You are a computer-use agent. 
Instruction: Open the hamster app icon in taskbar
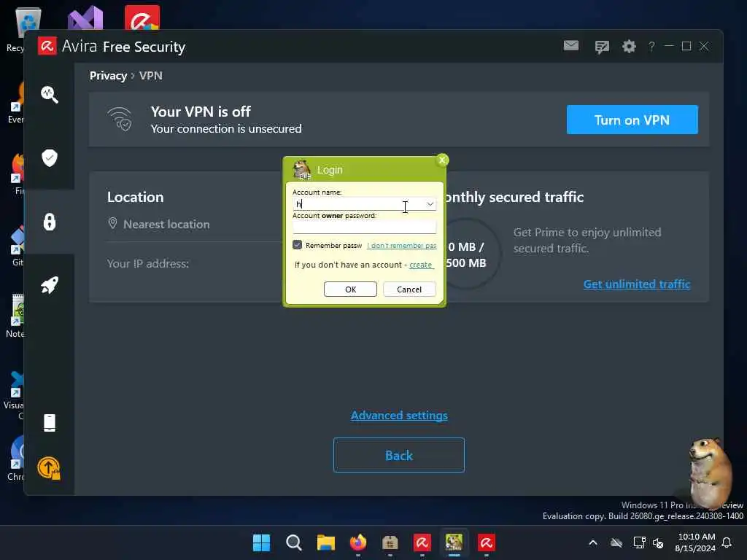454,542
